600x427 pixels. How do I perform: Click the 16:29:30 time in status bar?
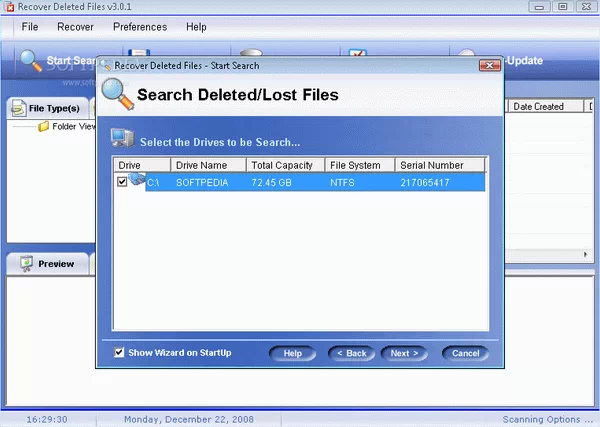47,419
